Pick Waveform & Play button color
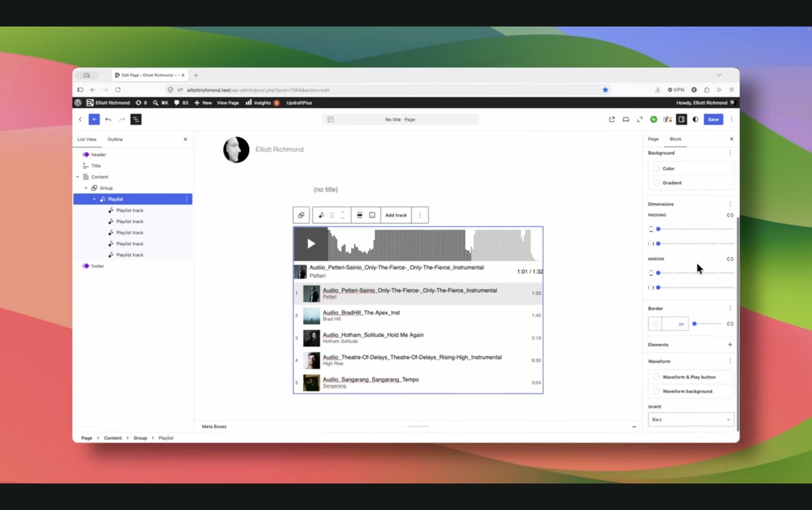The height and width of the screenshot is (510, 812). 691,377
